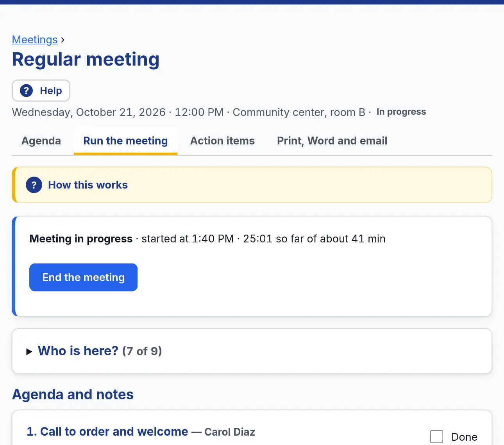Click the (7 of 9) attendance count
The height and width of the screenshot is (445, 504).
click(x=142, y=351)
